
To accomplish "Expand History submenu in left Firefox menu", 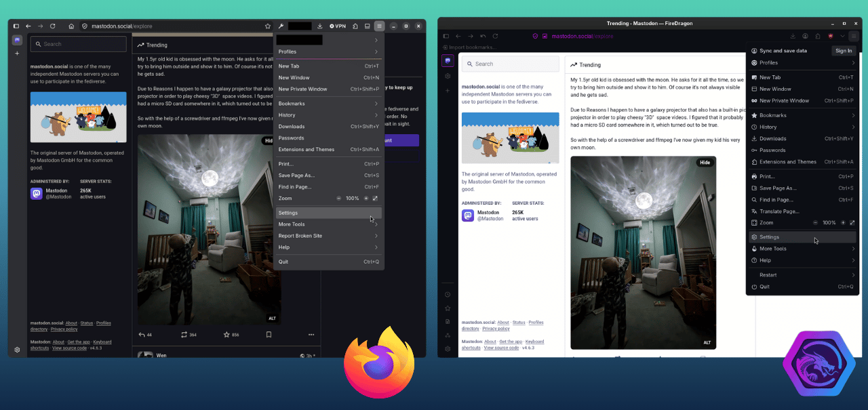I will tap(330, 115).
